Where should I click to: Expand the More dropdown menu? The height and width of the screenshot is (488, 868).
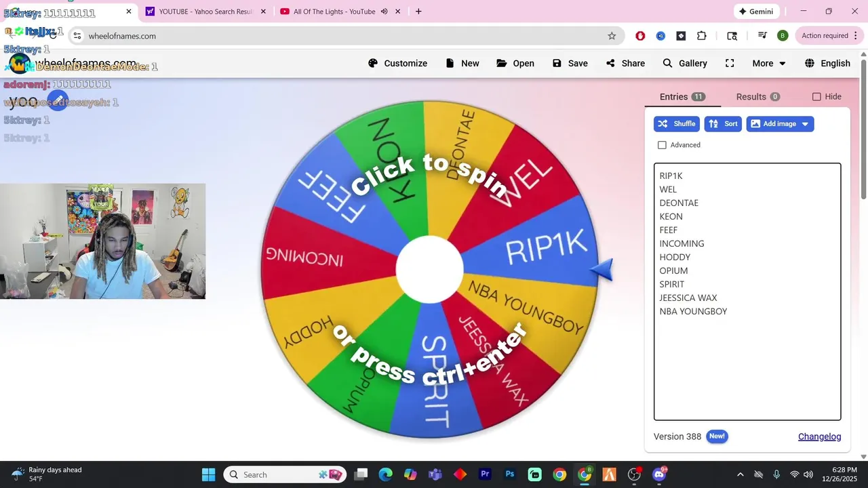pyautogui.click(x=769, y=63)
